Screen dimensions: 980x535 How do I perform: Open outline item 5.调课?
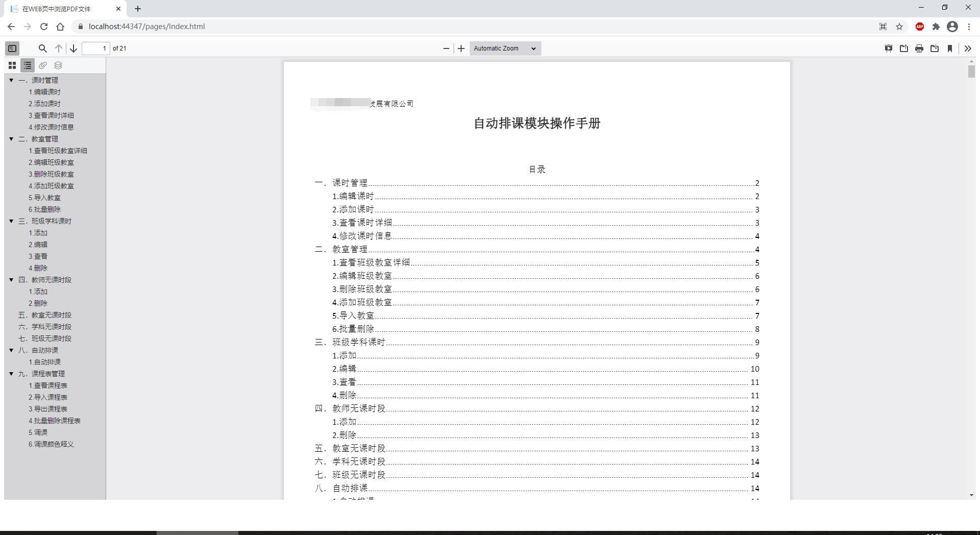(x=38, y=432)
